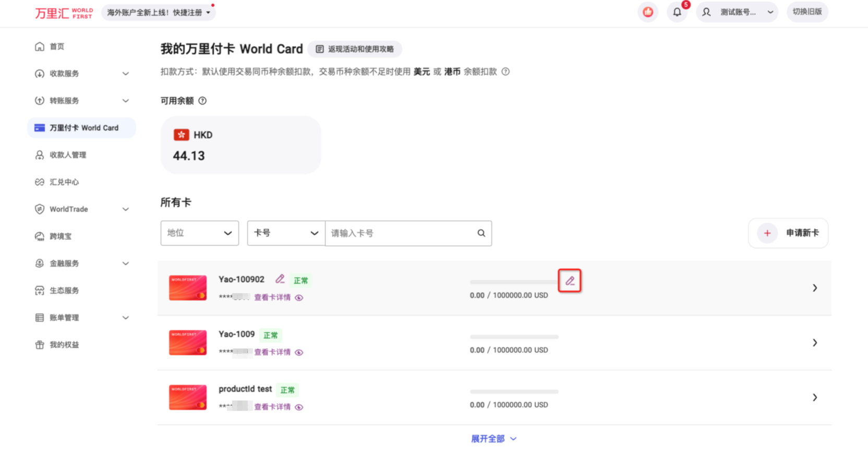Screen dimensions: 868x460
Task: Reveal card details for Yao-100902 via eye icon
Action: [x=299, y=298]
